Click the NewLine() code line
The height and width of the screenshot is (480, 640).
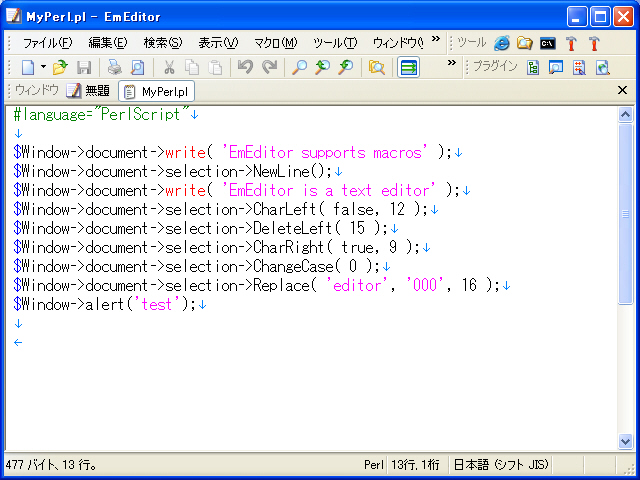(x=172, y=171)
